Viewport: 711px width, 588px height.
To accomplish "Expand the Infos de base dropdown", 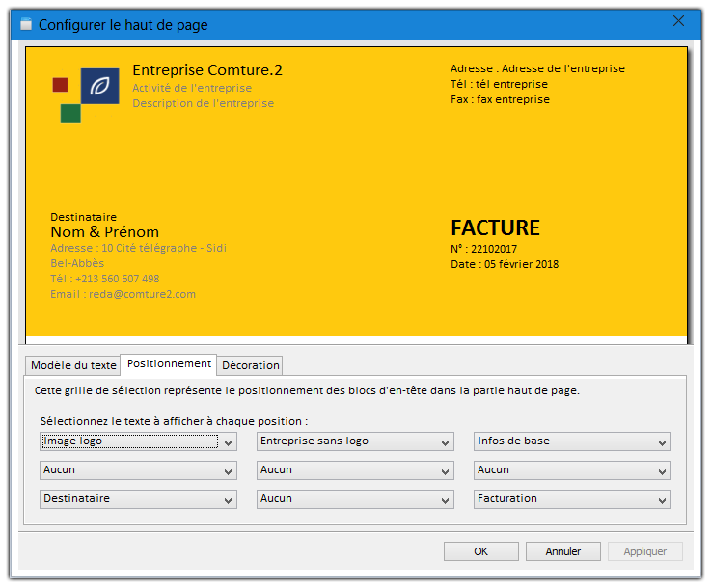I will tap(572, 441).
